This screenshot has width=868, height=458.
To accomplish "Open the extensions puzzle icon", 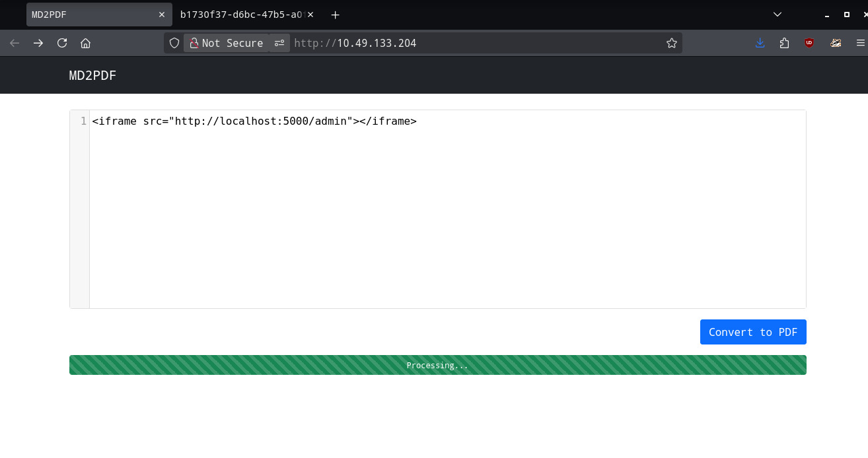I will click(x=784, y=43).
